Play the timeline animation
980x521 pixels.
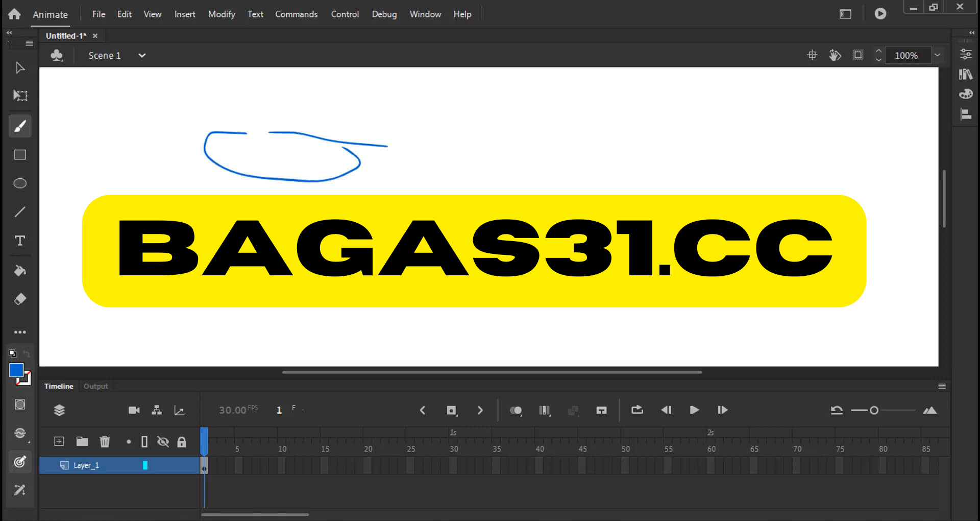point(694,410)
